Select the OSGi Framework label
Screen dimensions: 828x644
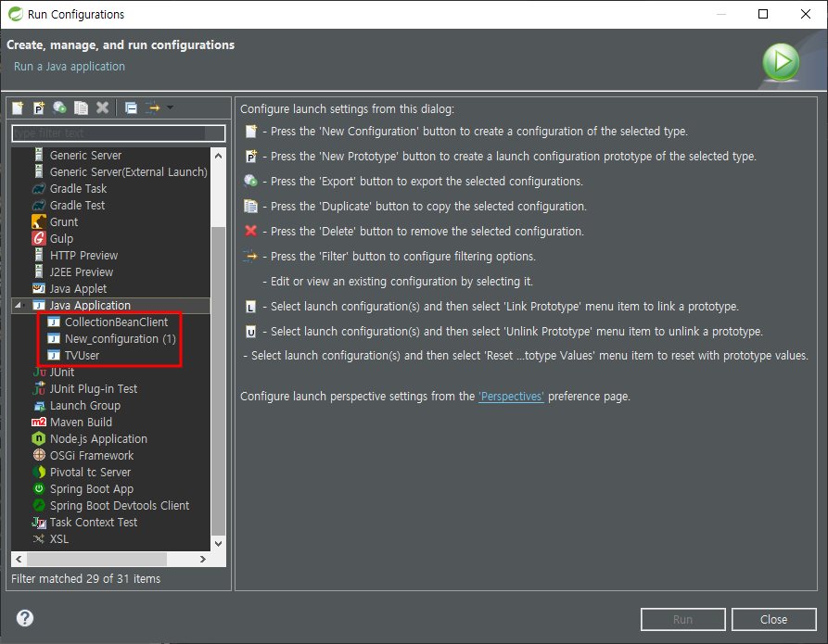pos(92,456)
